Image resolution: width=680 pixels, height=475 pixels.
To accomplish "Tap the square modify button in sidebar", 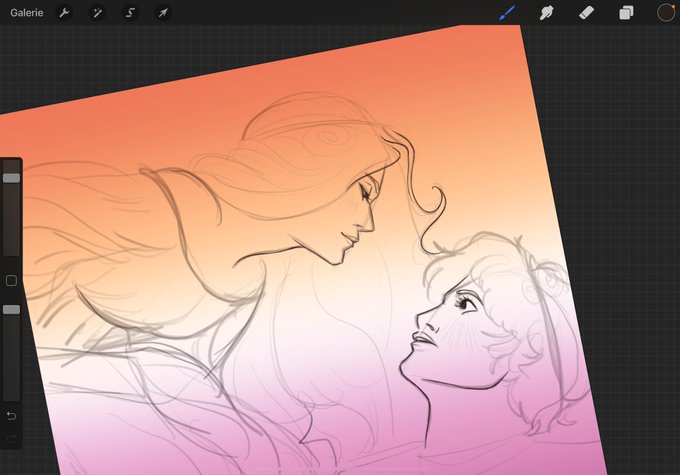I will click(x=12, y=281).
